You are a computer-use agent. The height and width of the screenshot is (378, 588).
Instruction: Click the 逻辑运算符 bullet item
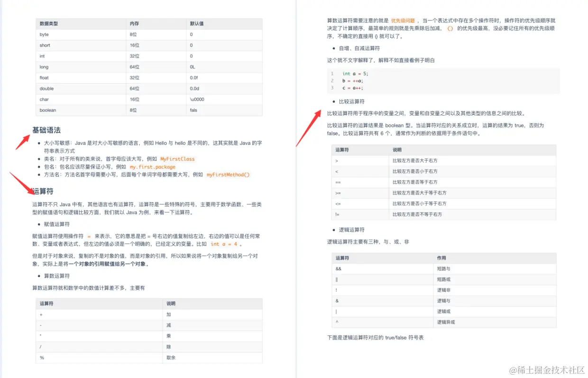pyautogui.click(x=352, y=230)
